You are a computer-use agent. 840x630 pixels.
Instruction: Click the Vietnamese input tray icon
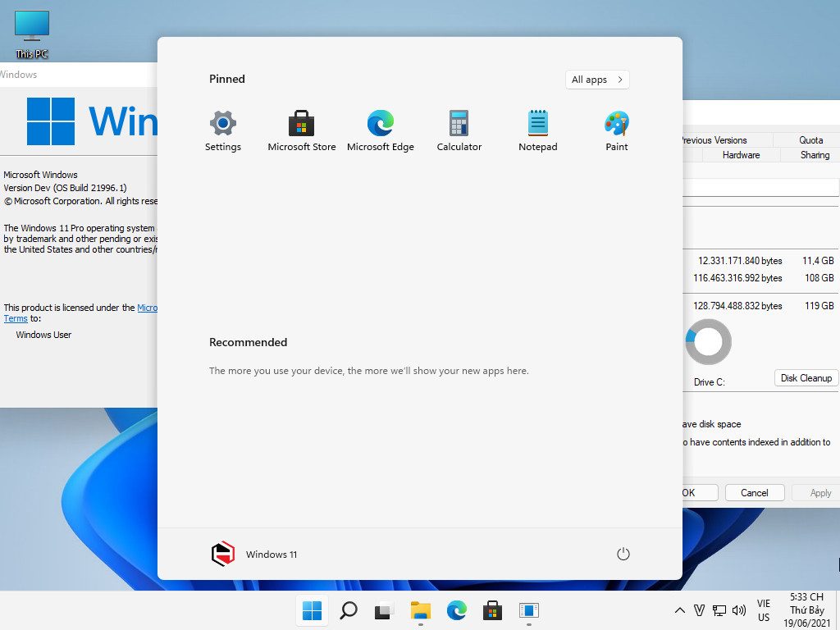coord(699,610)
